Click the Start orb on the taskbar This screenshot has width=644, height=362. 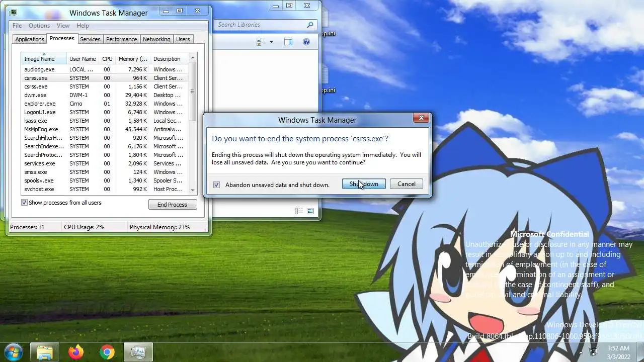pyautogui.click(x=14, y=352)
